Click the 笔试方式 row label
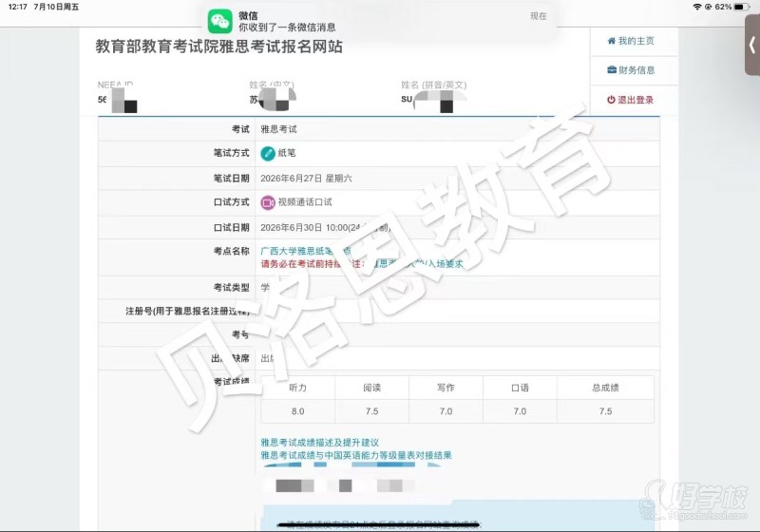 coord(231,153)
